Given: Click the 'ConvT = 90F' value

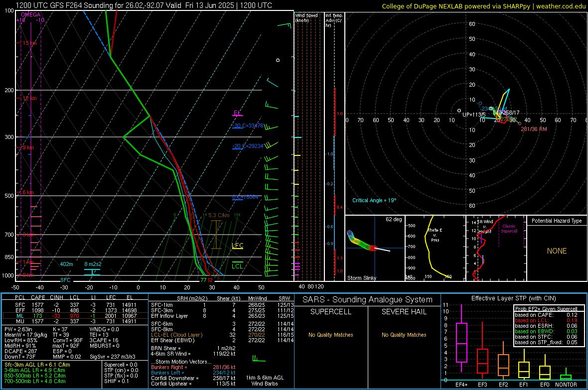Looking at the screenshot, I should tap(68, 340).
